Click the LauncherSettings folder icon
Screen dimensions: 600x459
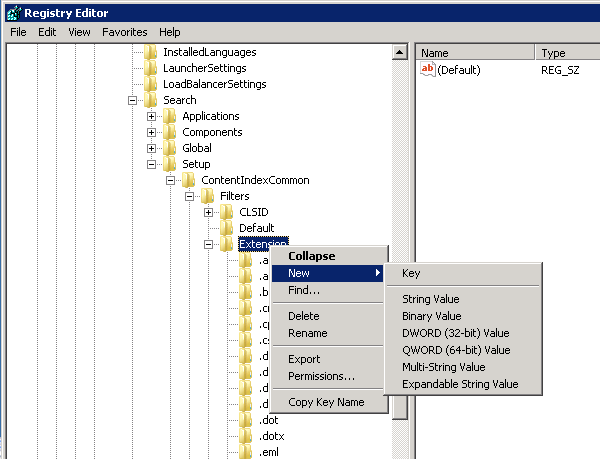[150, 68]
